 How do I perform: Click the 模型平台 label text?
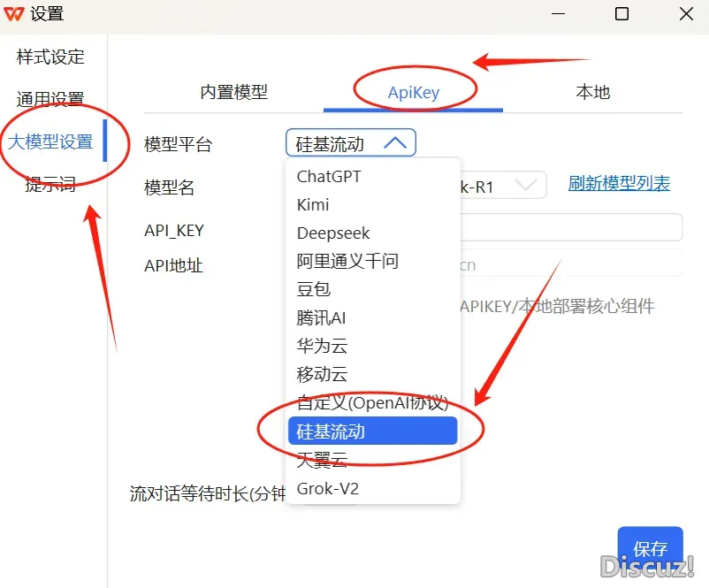(x=179, y=145)
